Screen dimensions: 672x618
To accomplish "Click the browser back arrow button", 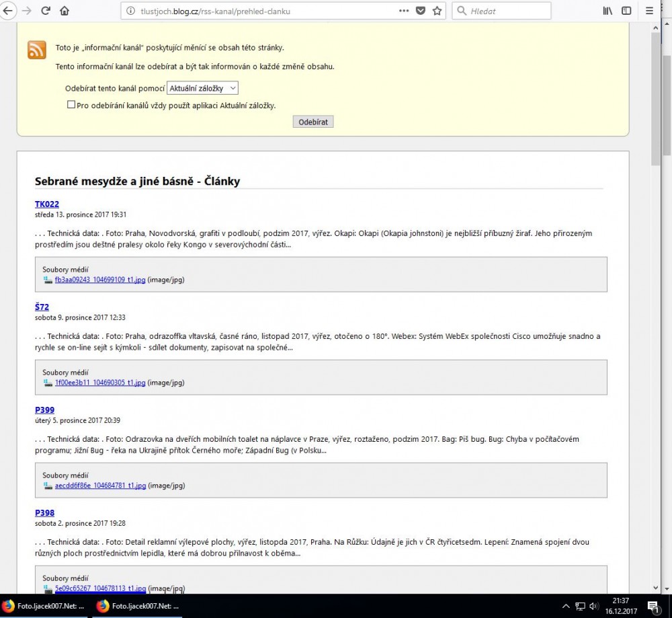I will click(9, 11).
